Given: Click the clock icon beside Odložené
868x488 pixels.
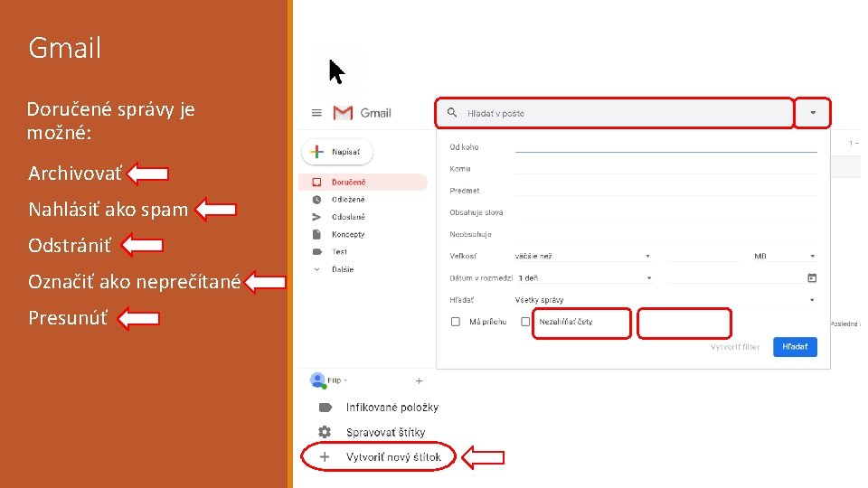Looking at the screenshot, I should [x=316, y=200].
